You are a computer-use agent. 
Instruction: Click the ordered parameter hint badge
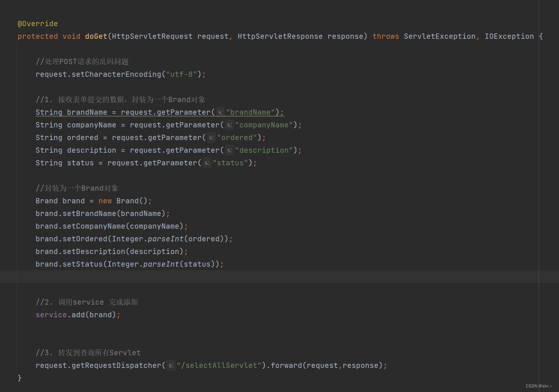[x=211, y=138]
